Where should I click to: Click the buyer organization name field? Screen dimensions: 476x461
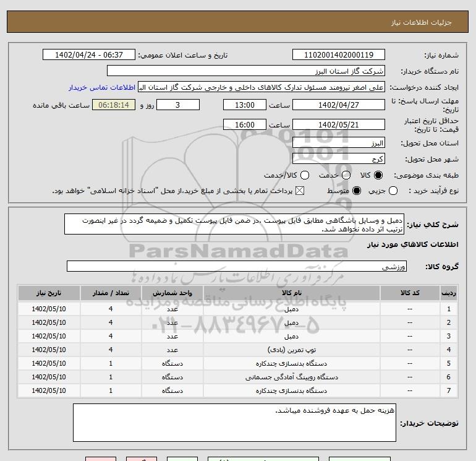(x=246, y=71)
